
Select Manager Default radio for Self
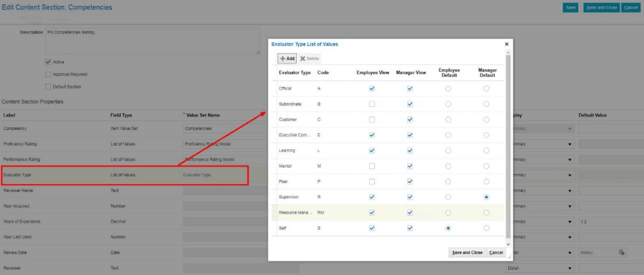(486, 228)
